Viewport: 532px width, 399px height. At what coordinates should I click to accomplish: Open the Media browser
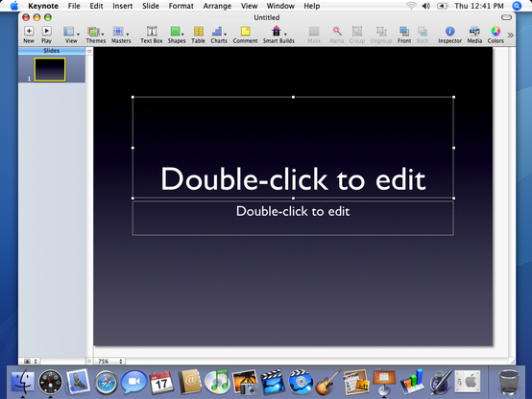474,35
